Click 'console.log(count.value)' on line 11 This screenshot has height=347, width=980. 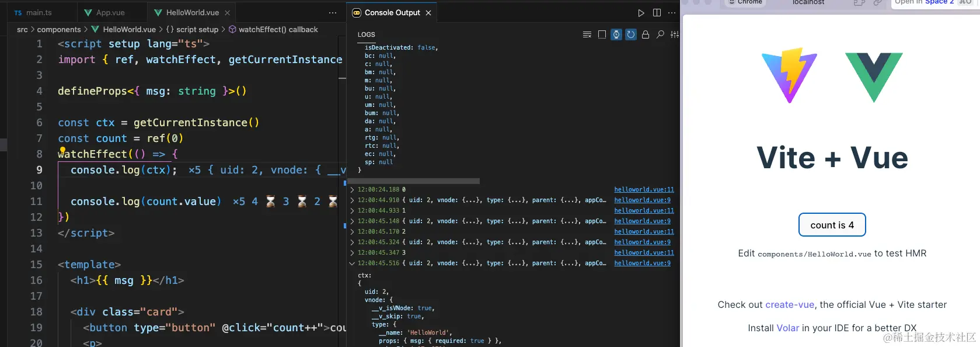pyautogui.click(x=146, y=201)
